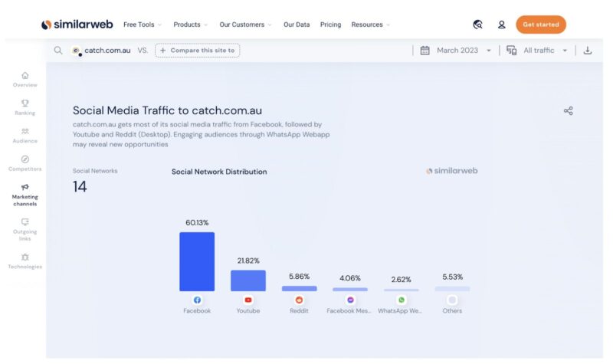Open Technologies section in sidebar
Viewport: 613px width, 364px height.
(x=25, y=261)
